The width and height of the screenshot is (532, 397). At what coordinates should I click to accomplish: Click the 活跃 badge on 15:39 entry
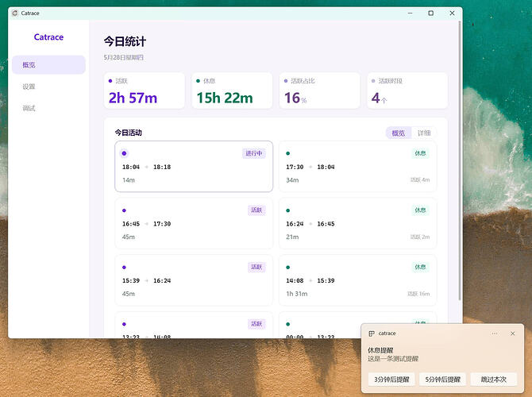(256, 267)
